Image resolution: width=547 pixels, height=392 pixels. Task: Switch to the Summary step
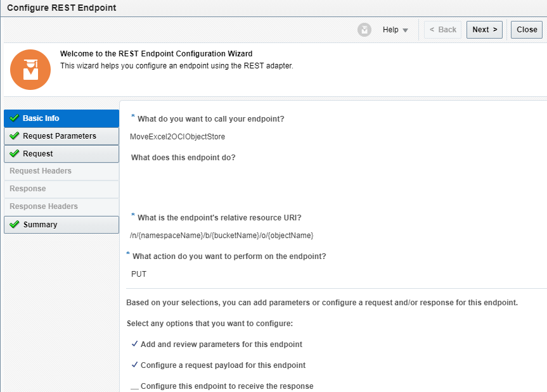tap(41, 225)
